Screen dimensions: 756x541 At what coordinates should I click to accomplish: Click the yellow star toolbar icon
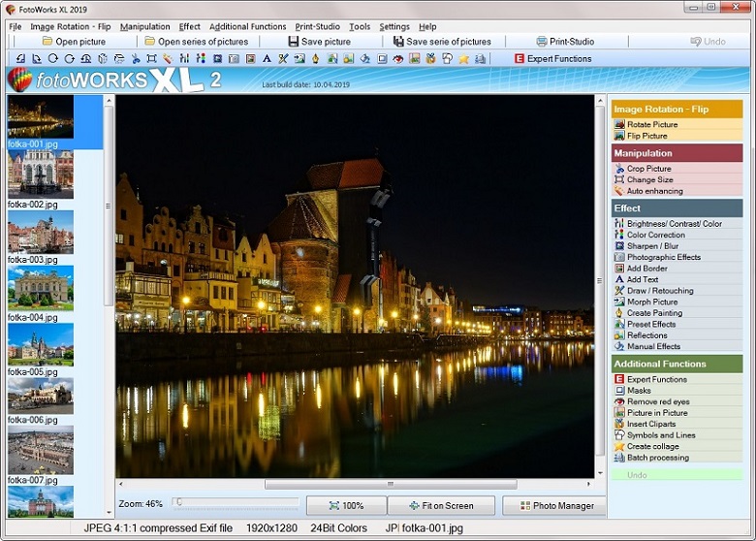[463, 59]
